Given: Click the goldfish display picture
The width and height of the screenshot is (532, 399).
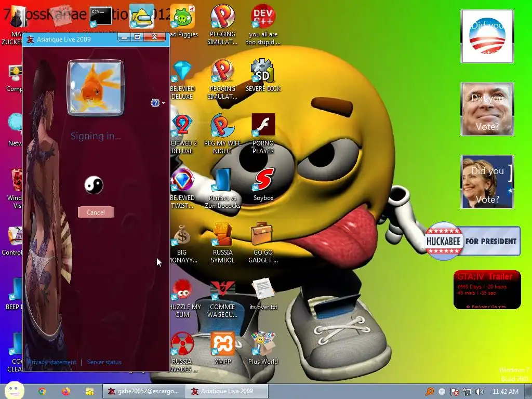Looking at the screenshot, I should click(x=96, y=87).
